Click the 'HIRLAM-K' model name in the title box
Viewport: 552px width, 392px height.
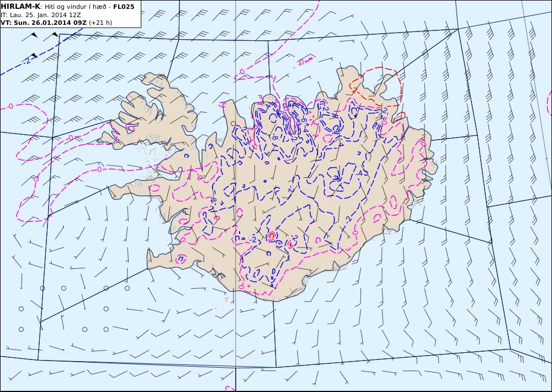(20, 7)
